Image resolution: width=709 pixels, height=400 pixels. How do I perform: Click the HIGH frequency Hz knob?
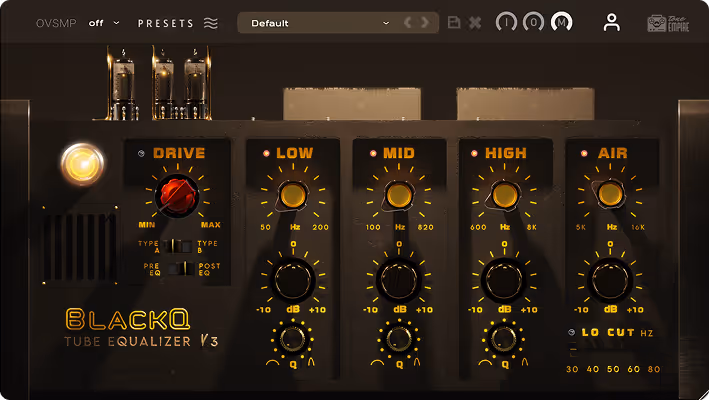coord(504,195)
